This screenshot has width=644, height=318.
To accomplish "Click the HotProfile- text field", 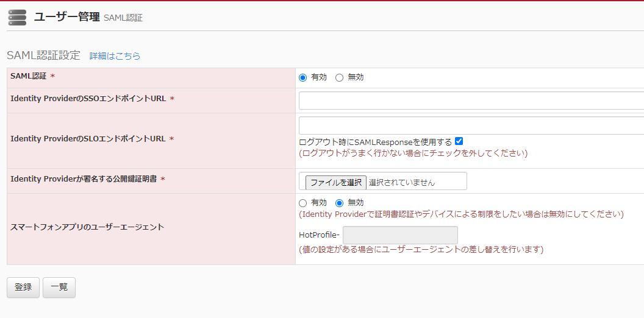I will 400,235.
